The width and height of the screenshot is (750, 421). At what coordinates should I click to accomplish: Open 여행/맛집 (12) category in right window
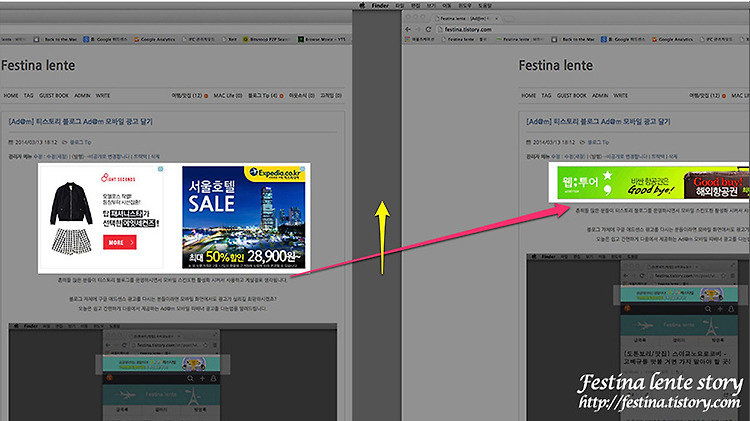(x=705, y=96)
